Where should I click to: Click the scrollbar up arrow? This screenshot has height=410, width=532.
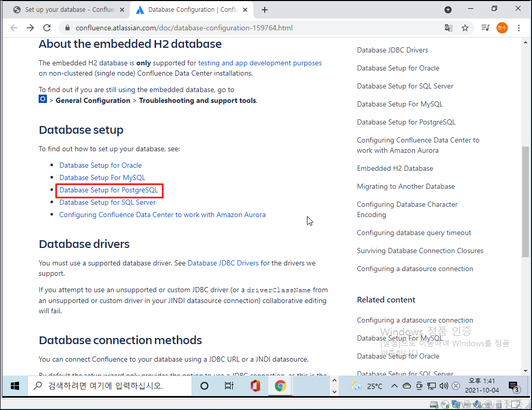(x=525, y=42)
